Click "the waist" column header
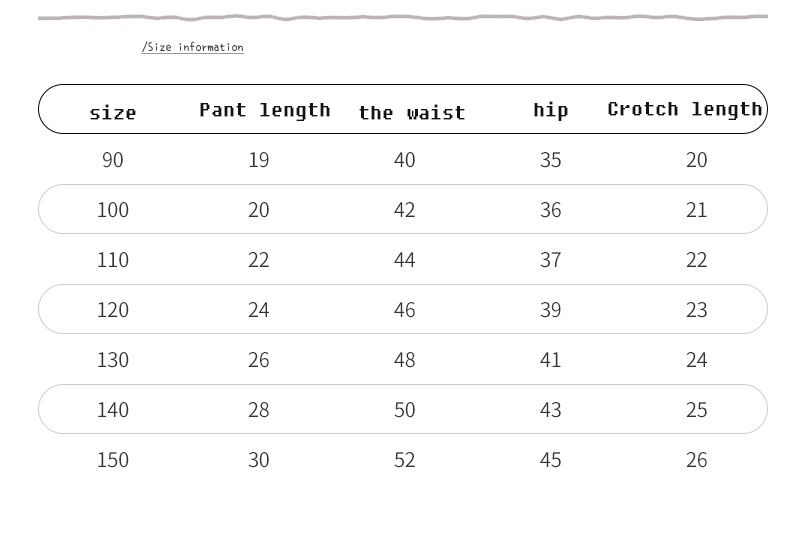 [x=412, y=113]
